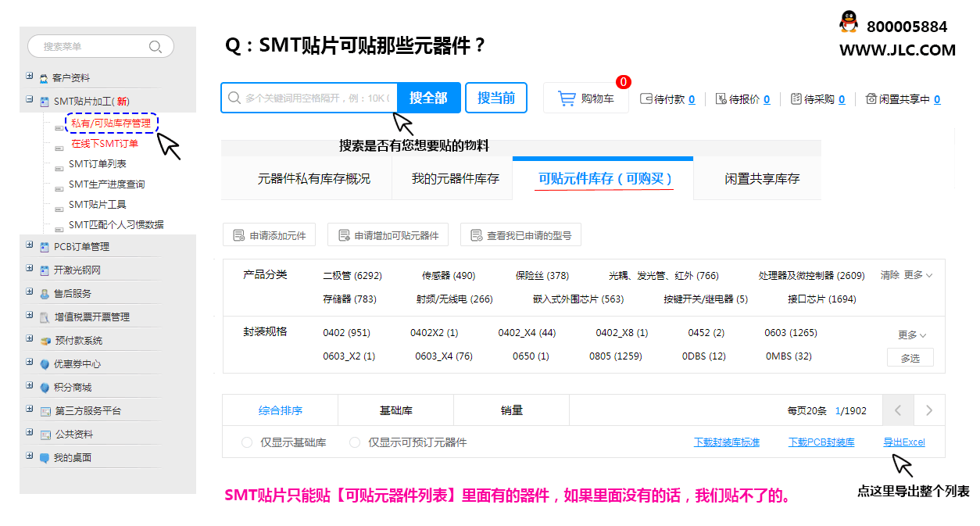Open the 闲置共享库存 tab
The height and width of the screenshot is (526, 980).
(761, 179)
